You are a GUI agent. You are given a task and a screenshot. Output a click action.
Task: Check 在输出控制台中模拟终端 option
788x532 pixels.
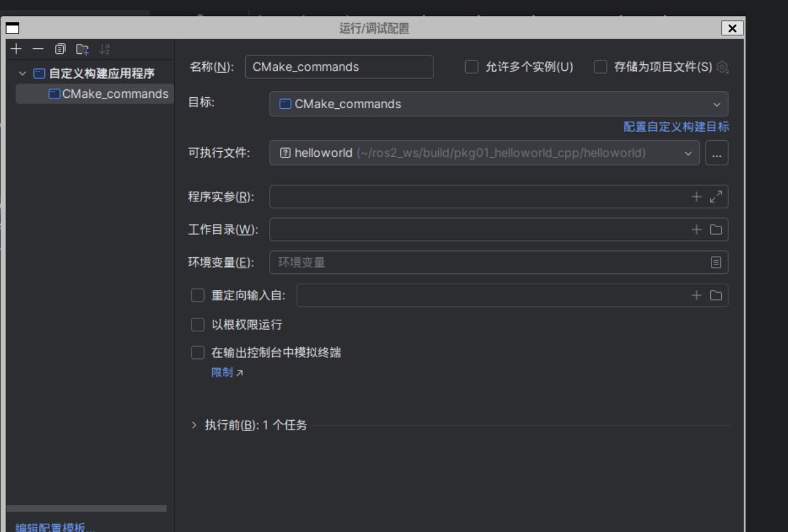pyautogui.click(x=197, y=353)
